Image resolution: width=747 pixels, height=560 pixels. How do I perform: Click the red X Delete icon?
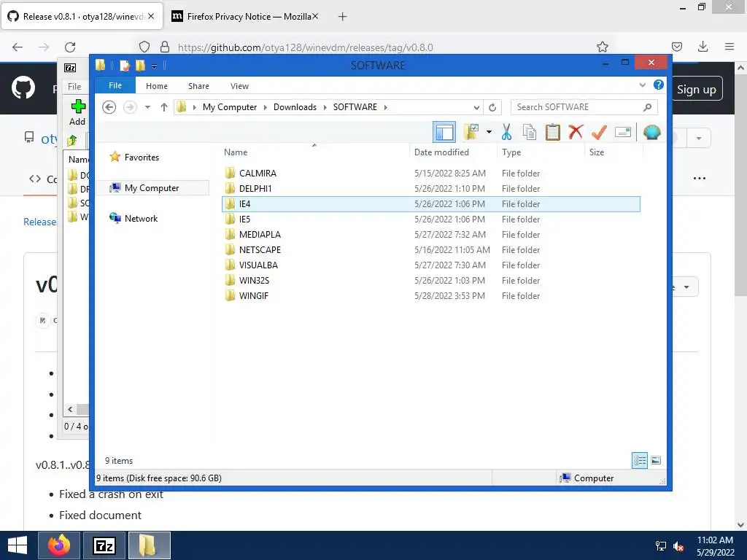[576, 131]
